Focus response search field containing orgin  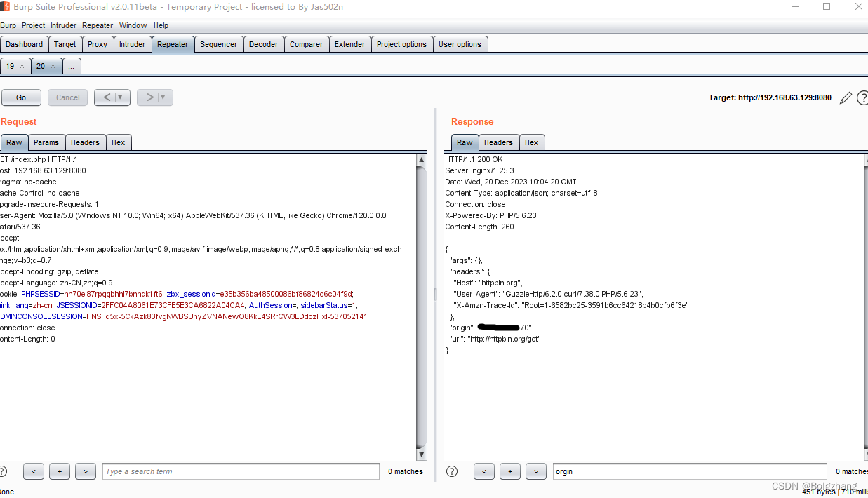pos(690,471)
